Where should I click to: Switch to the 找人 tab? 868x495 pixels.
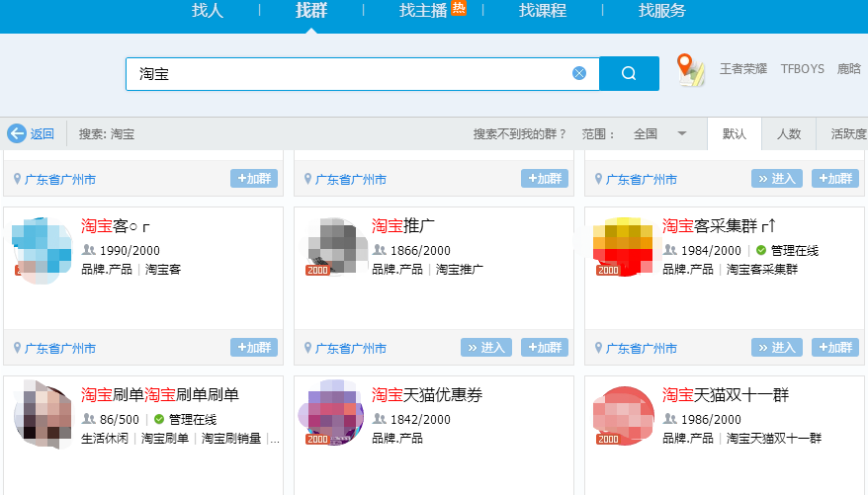coord(208,11)
